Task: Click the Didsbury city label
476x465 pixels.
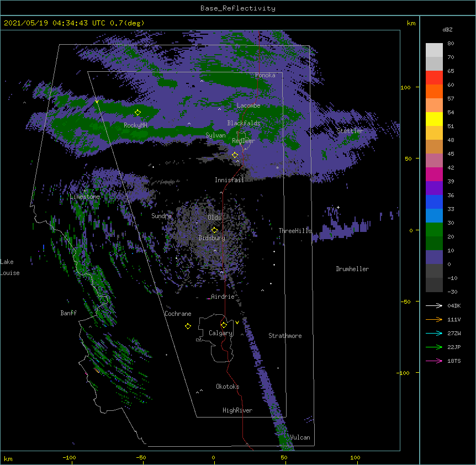Action: click(x=212, y=238)
